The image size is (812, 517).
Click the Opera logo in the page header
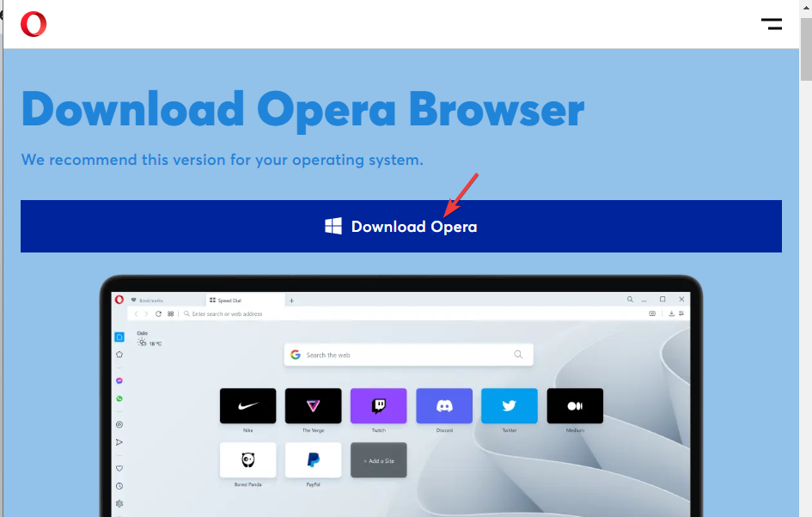[x=34, y=24]
